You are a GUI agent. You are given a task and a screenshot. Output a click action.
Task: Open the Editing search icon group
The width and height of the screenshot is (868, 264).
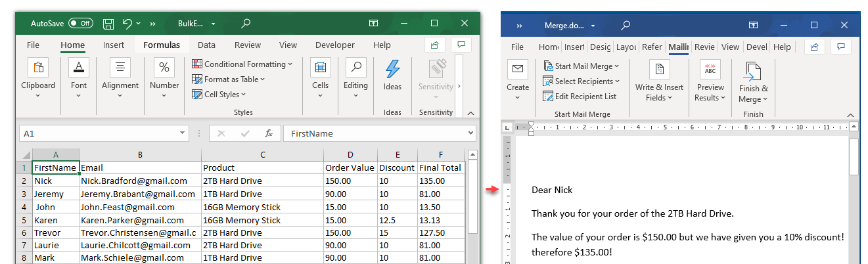pyautogui.click(x=355, y=68)
